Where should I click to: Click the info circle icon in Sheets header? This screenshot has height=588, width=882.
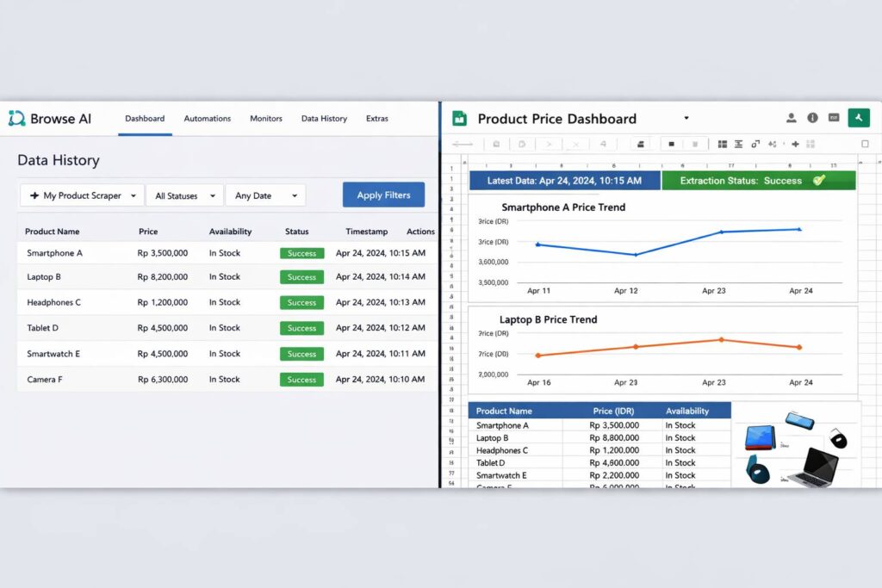tap(812, 118)
